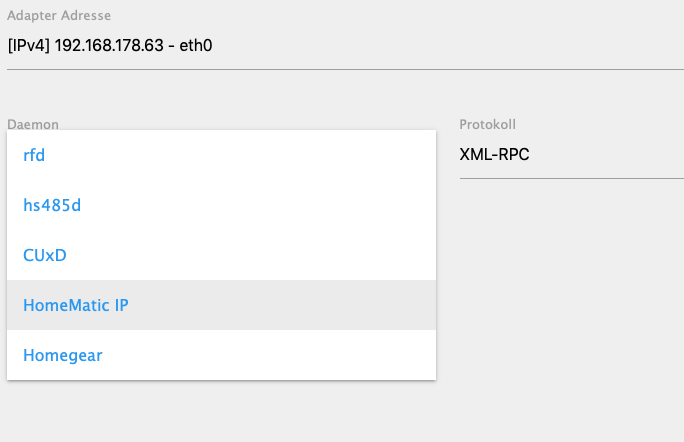Click the Adapter Adresse label text

59,15
